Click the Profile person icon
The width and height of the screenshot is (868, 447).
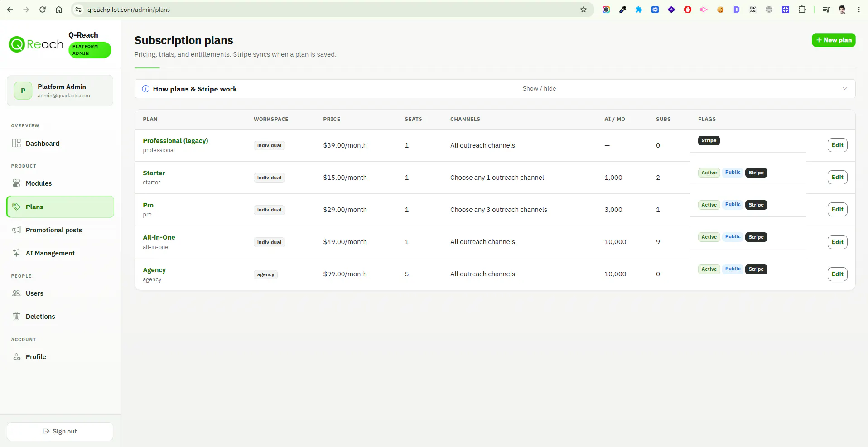[16, 357]
